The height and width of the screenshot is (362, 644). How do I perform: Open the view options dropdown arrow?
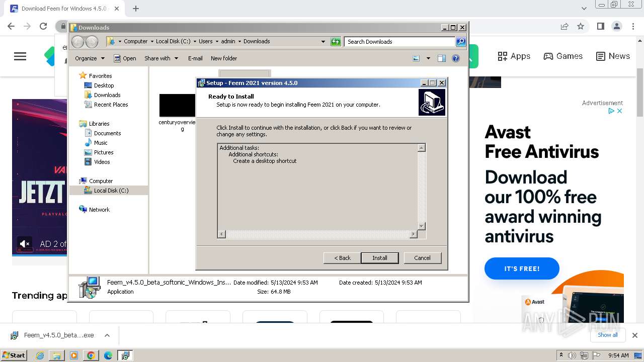coord(428,58)
